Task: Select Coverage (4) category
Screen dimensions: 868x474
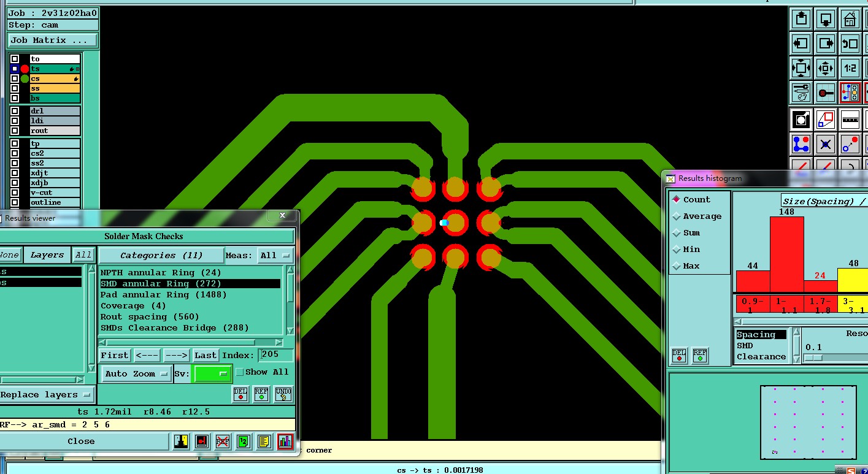Action: (x=190, y=305)
